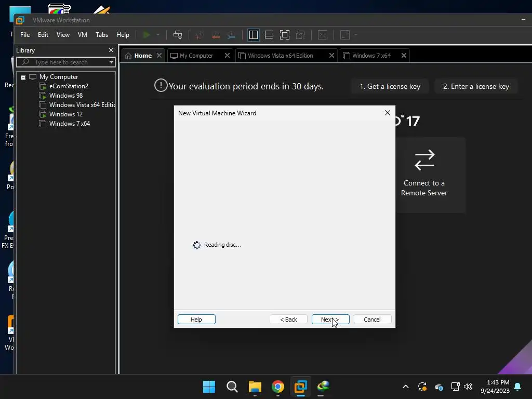The image size is (532, 399).
Task: Open the library search filter dropdown
Action: tap(111, 62)
